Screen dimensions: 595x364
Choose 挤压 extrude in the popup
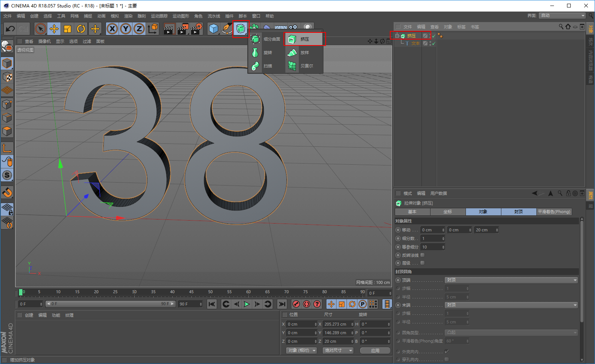click(304, 39)
